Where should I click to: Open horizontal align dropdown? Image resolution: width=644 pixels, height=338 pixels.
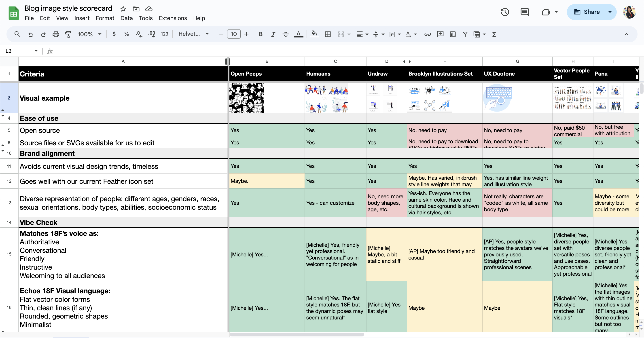pyautogui.click(x=362, y=34)
